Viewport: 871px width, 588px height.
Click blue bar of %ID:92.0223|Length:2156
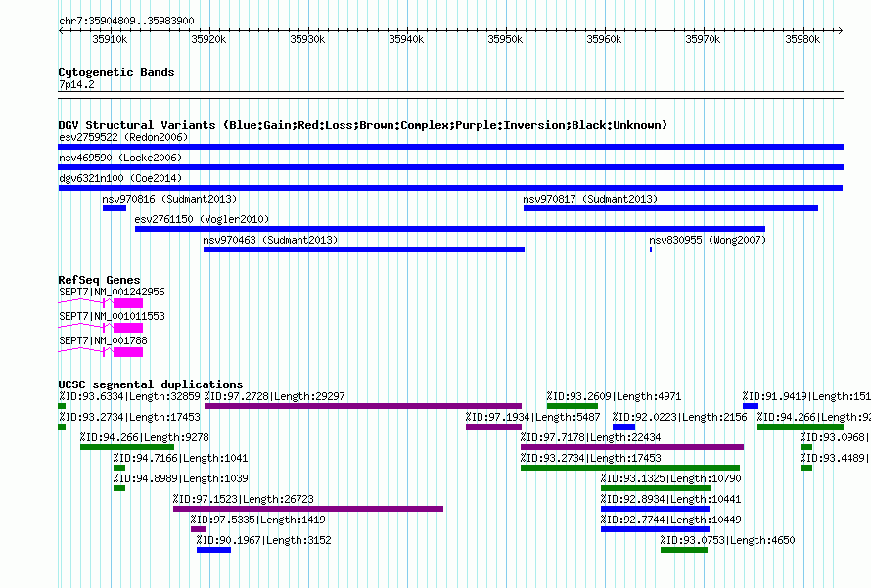623,427
